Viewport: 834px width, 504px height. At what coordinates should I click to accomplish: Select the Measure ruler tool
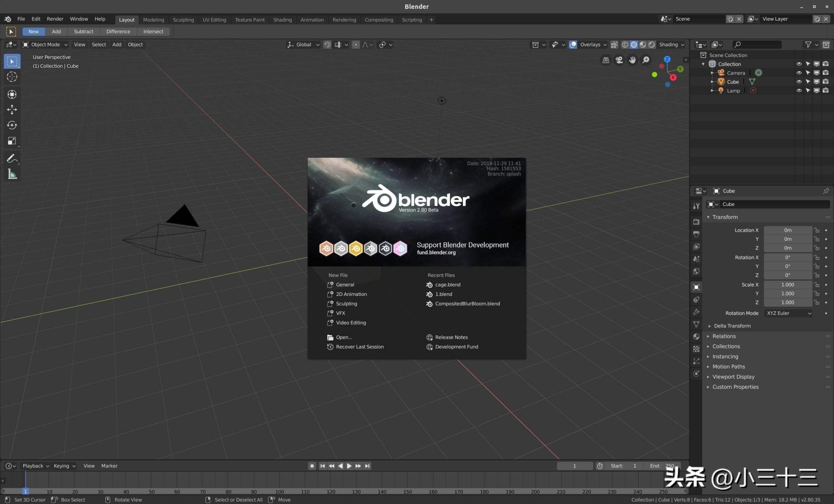coord(12,174)
